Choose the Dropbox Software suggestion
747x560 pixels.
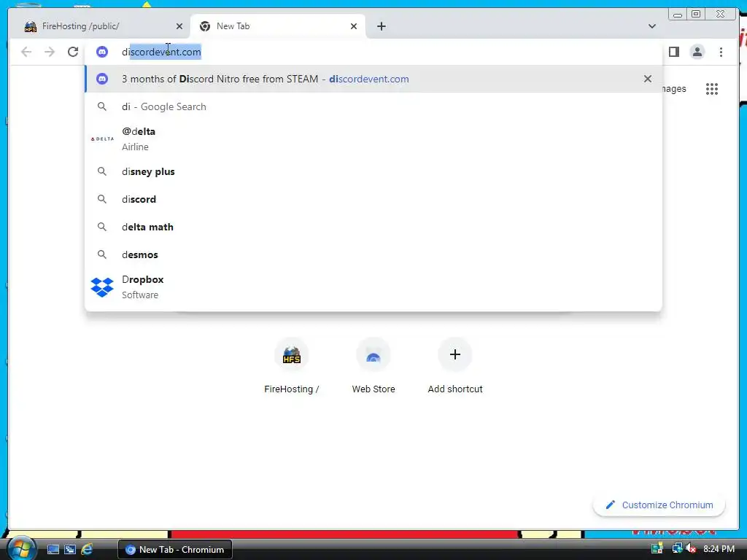[x=373, y=287]
